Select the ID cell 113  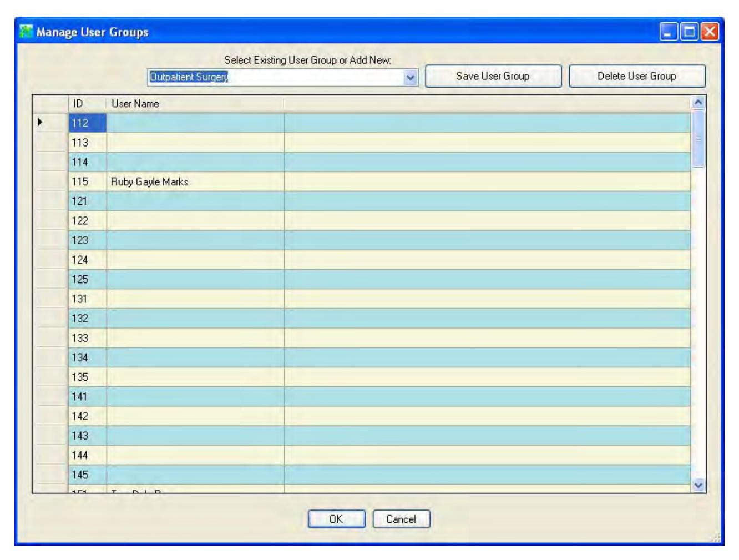click(88, 143)
